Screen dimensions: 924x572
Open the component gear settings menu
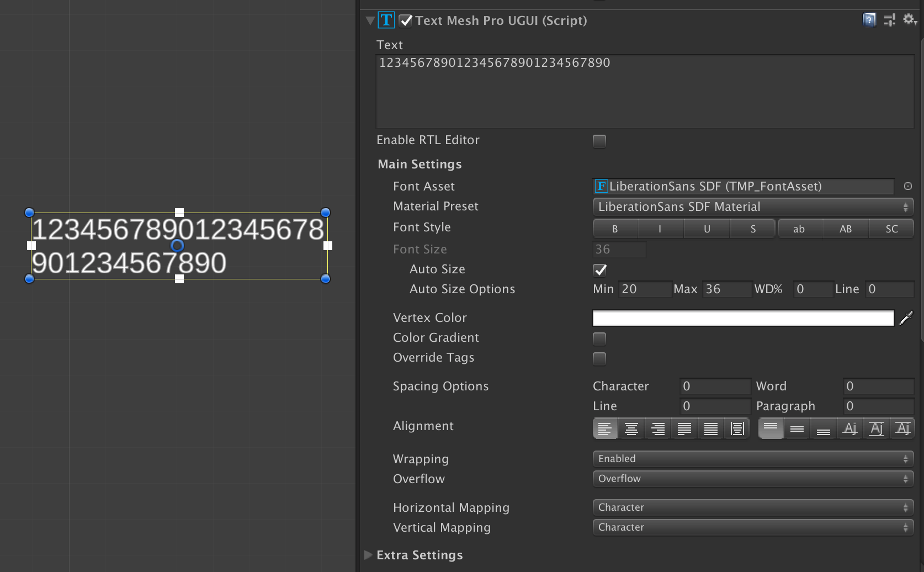click(910, 20)
